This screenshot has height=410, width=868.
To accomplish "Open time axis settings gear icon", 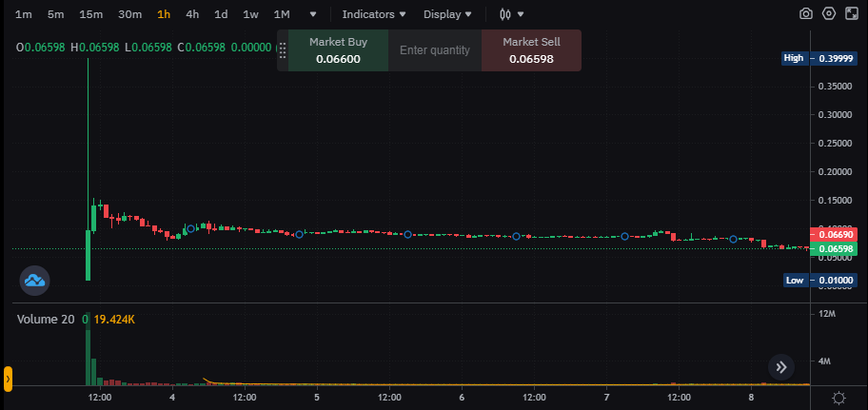I will (838, 398).
